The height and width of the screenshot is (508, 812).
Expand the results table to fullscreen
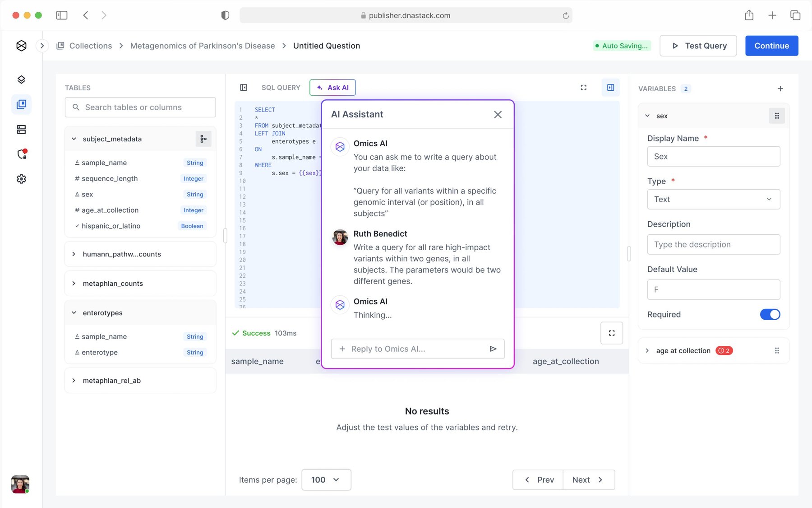click(612, 333)
